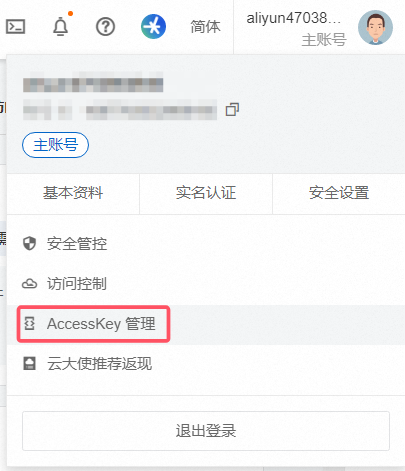This screenshot has width=405, height=471.
Task: Click the 云大使推荐返现 icon
Action: coord(29,363)
